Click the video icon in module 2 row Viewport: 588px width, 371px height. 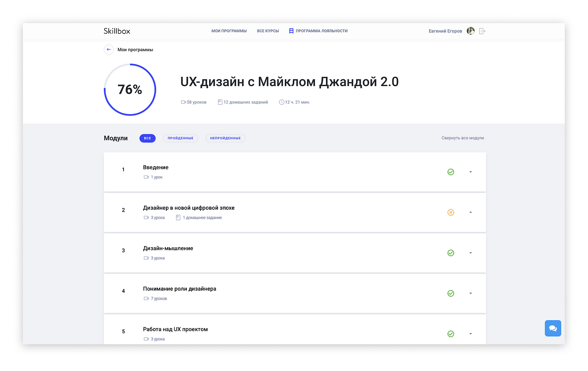click(146, 217)
